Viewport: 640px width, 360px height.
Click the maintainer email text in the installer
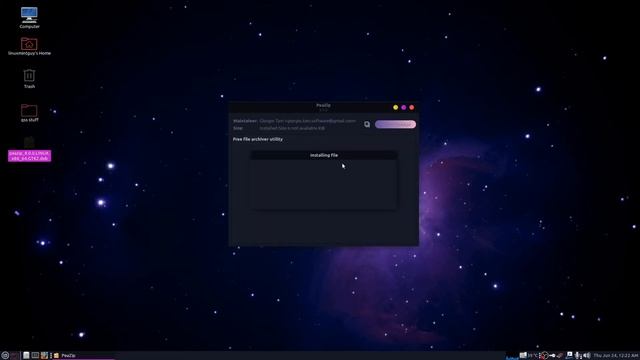pos(307,121)
